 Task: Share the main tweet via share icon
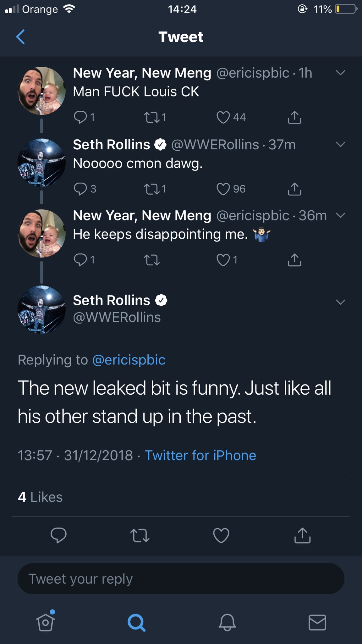(302, 535)
